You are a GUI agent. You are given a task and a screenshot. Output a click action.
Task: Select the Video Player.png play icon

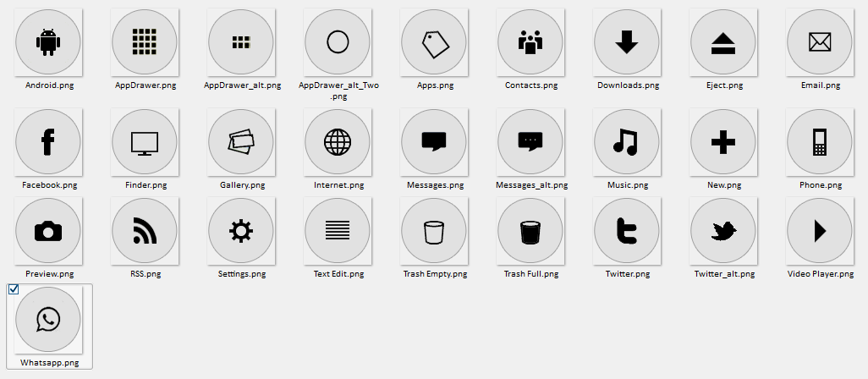(819, 231)
